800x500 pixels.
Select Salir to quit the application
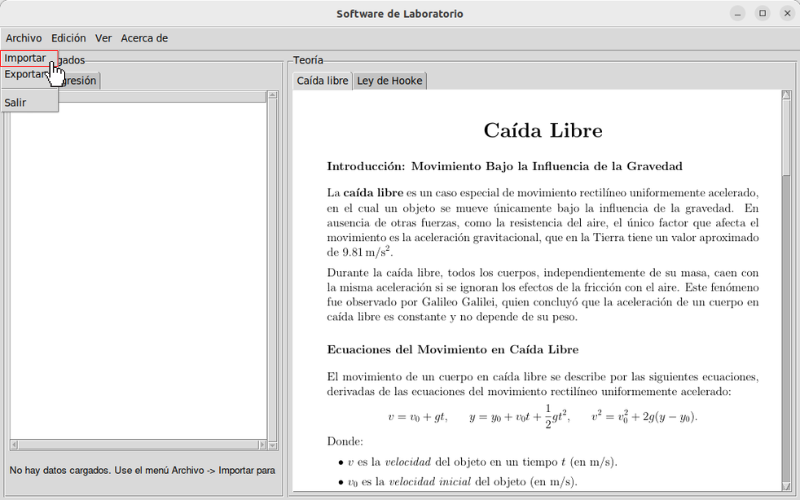point(29,103)
